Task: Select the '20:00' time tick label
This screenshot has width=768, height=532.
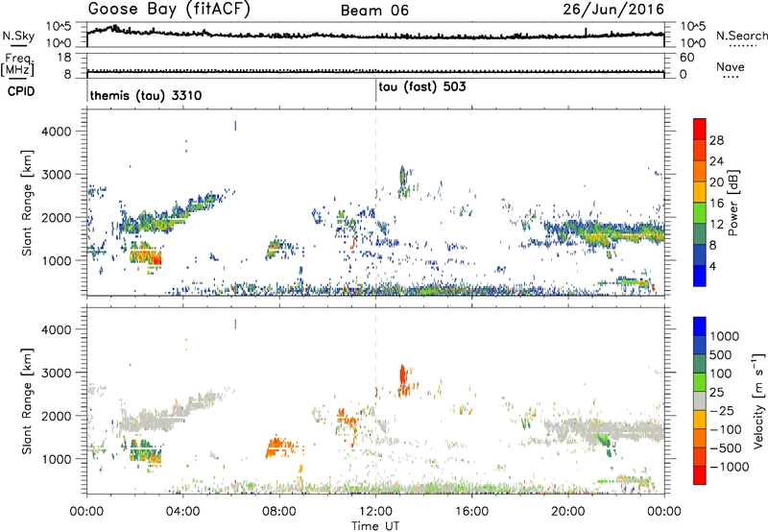Action: point(568,512)
